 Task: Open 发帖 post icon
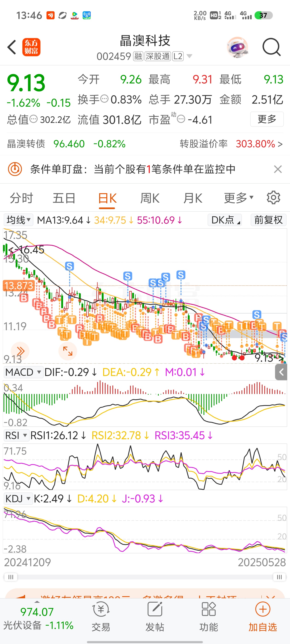pyautogui.click(x=155, y=610)
